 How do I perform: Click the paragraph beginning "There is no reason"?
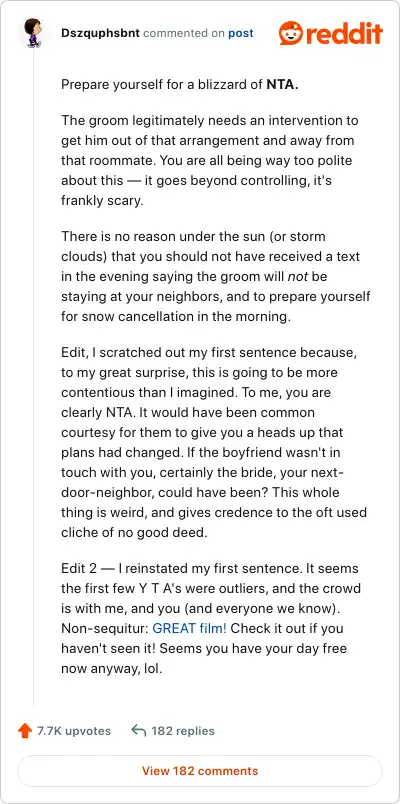pos(215,277)
